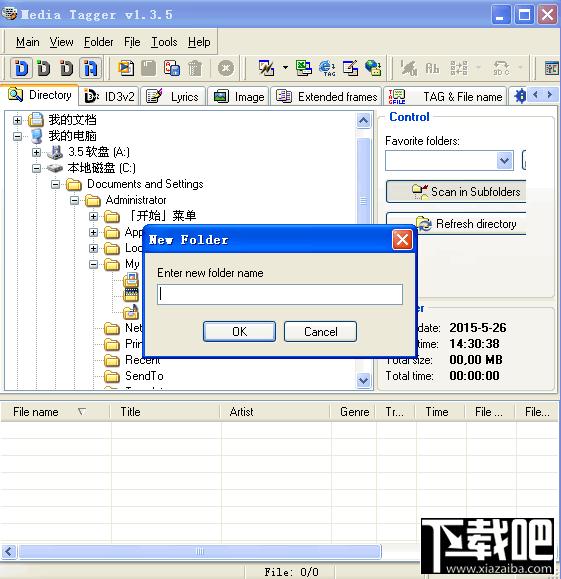The width and height of the screenshot is (561, 579).
Task: Click the tag conversion icon with pencil
Action: pyautogui.click(x=266, y=68)
